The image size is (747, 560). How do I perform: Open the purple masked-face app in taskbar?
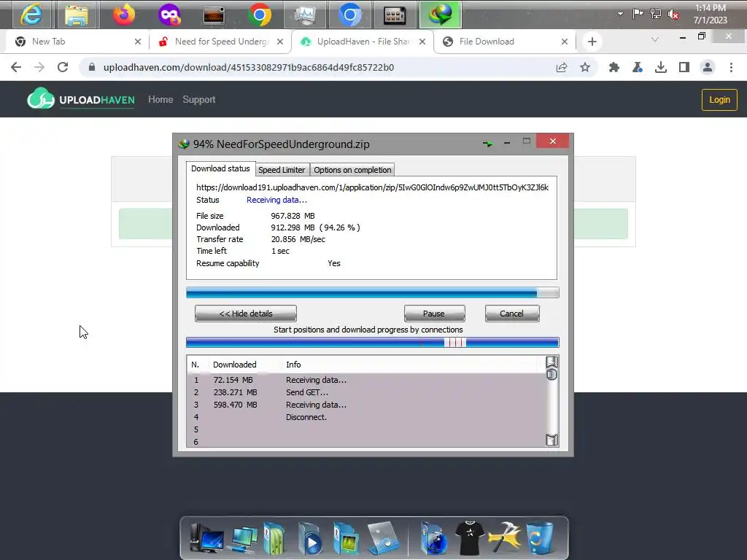click(x=169, y=15)
